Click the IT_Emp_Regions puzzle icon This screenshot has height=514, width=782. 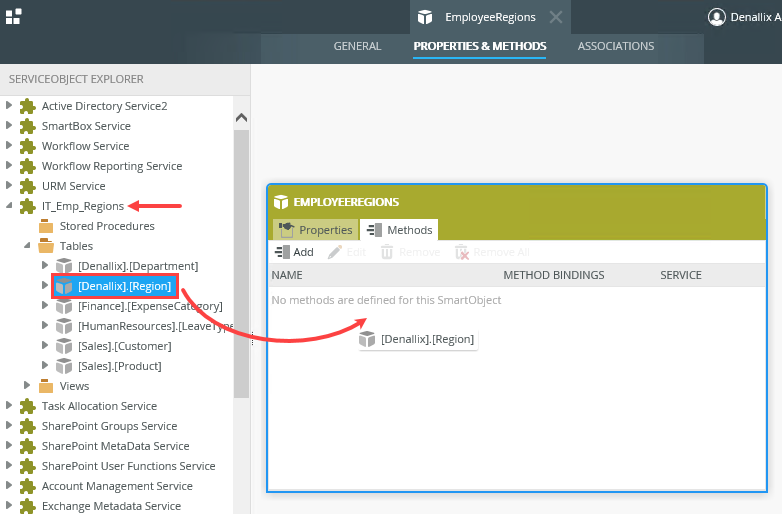(x=27, y=206)
